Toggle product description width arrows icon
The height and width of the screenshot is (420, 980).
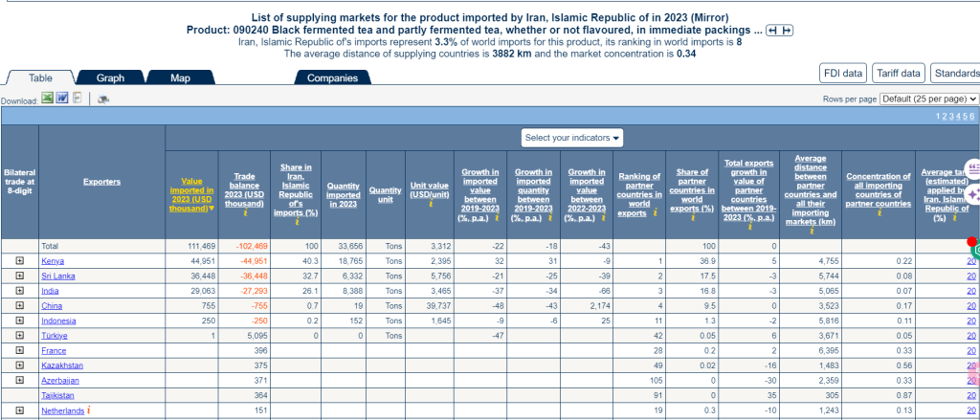coord(779,31)
